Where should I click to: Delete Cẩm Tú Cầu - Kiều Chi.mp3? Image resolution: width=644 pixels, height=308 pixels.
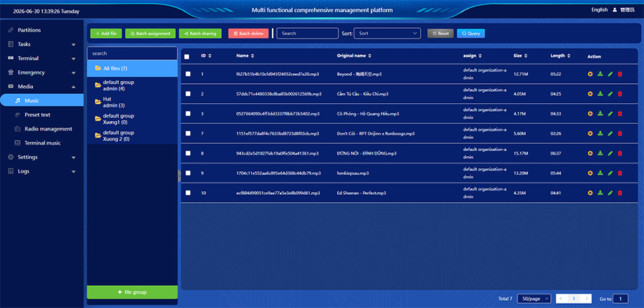pos(620,94)
